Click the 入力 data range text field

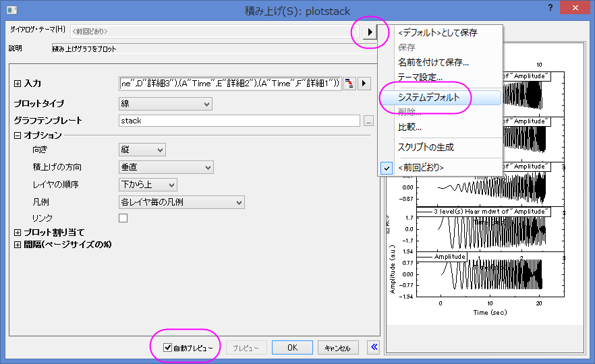(x=230, y=84)
